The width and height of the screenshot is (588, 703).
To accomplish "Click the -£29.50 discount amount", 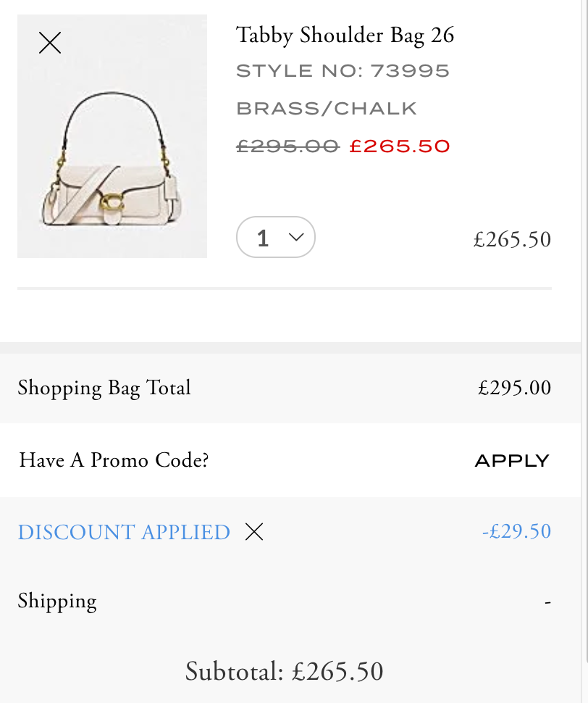I will [x=516, y=531].
